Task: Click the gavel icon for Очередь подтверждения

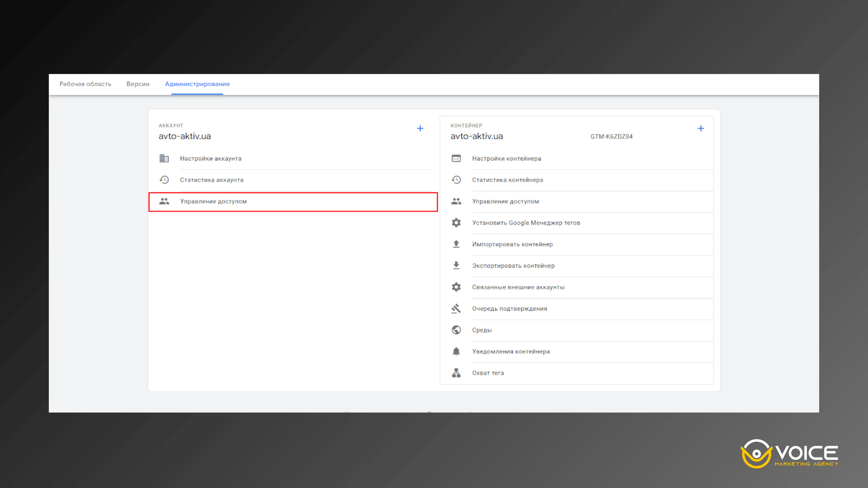Action: click(x=456, y=309)
